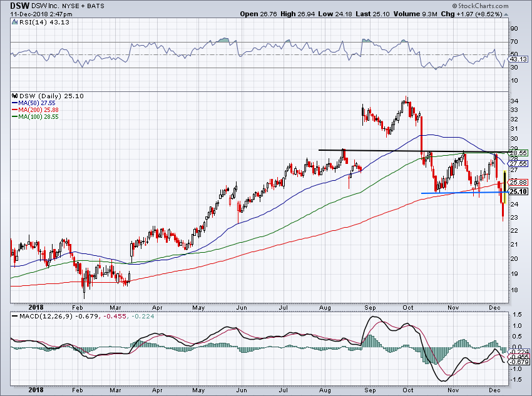Click the 18 price axis label
The height and width of the screenshot is (396, 532).
514,290
